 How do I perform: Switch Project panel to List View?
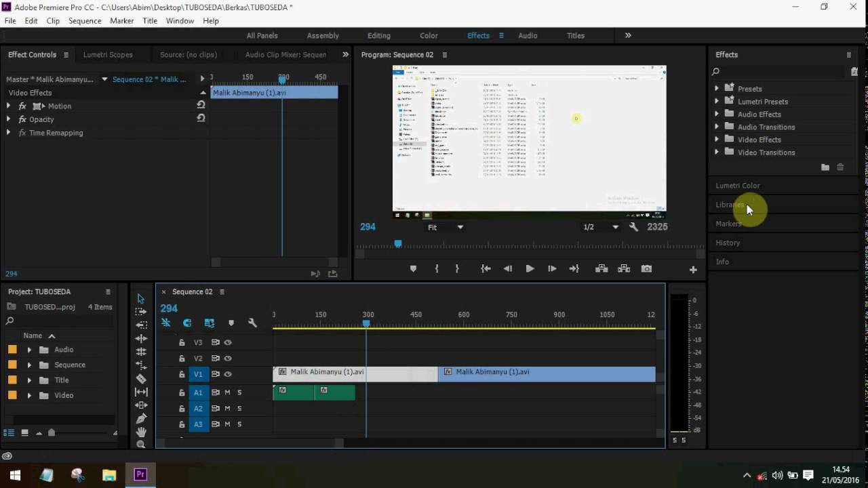(x=9, y=432)
